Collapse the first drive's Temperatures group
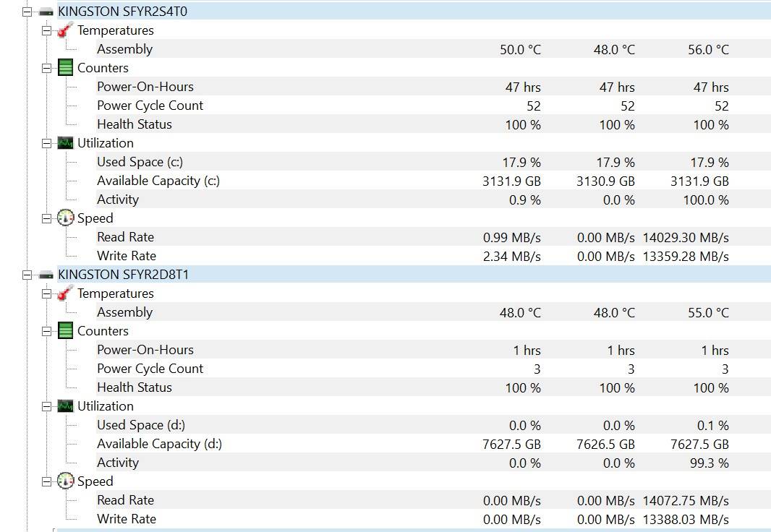Viewport: 771px width, 532px height. click(x=46, y=30)
